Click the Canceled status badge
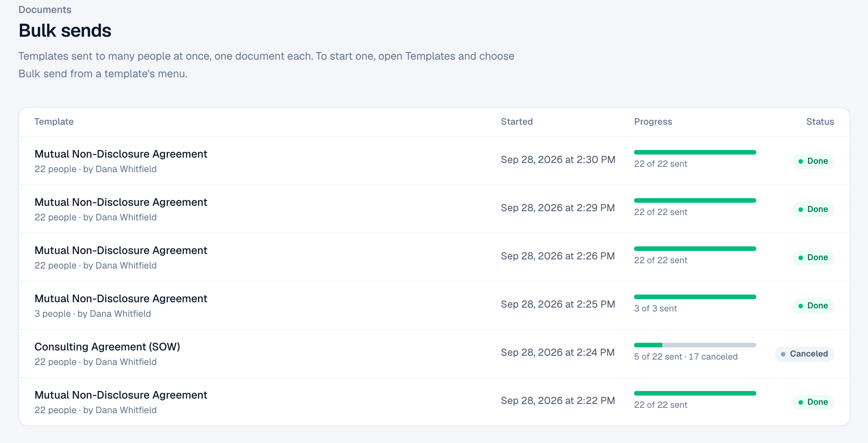This screenshot has width=868, height=443. pos(805,354)
